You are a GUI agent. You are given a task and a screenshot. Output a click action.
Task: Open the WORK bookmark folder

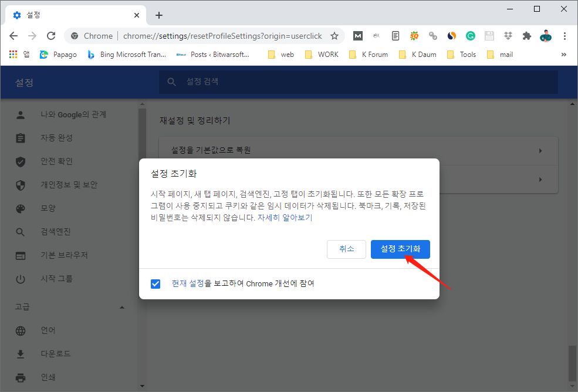click(x=322, y=55)
